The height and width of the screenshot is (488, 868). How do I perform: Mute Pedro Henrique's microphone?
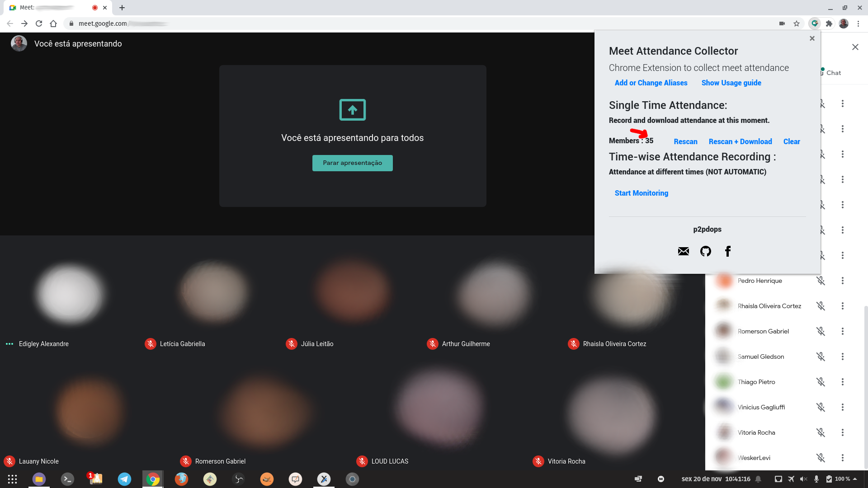click(x=821, y=281)
